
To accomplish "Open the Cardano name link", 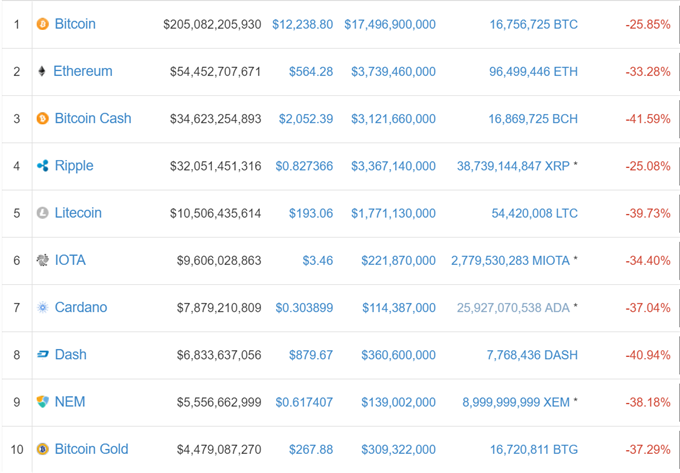I will [81, 307].
